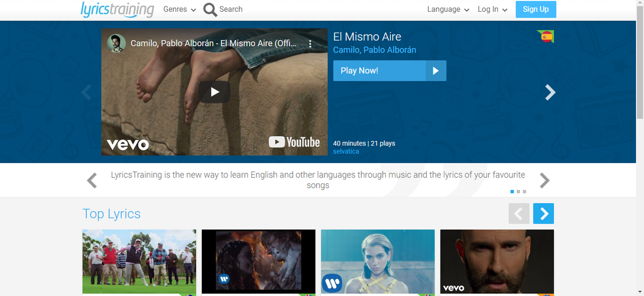Click the Camilo channel avatar in video
644x296 pixels.
[116, 43]
